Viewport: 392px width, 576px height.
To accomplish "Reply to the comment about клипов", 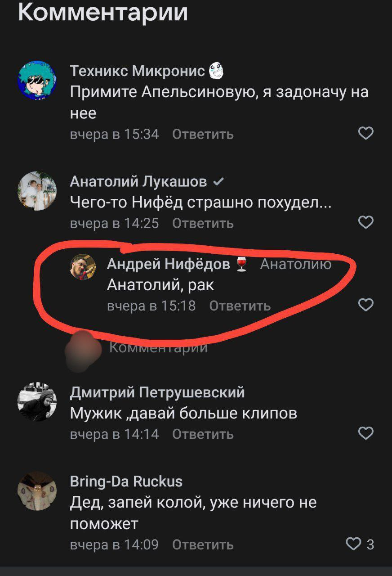I will coord(203,434).
